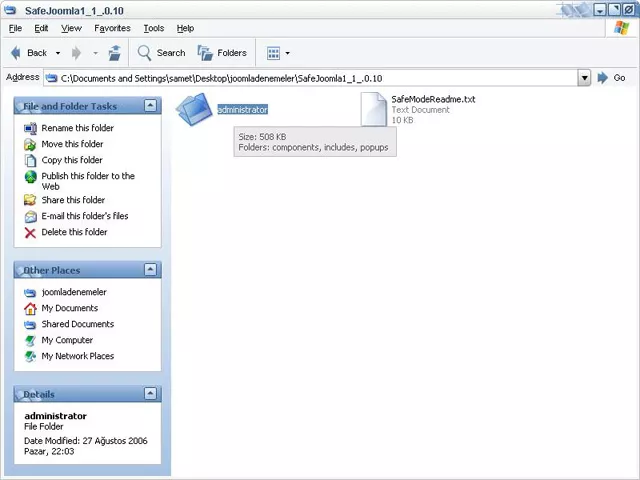Open My Documents link

tap(70, 308)
